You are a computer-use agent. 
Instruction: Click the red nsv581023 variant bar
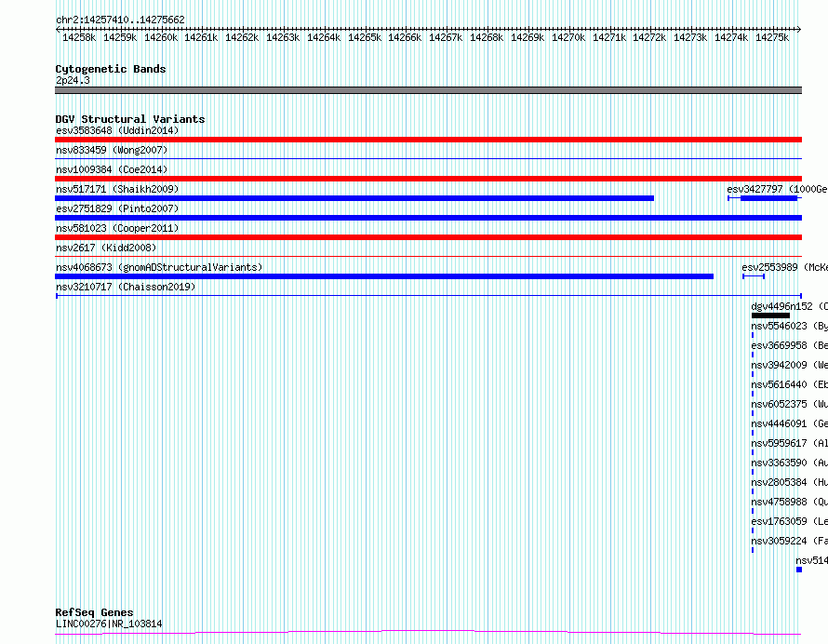click(x=428, y=237)
